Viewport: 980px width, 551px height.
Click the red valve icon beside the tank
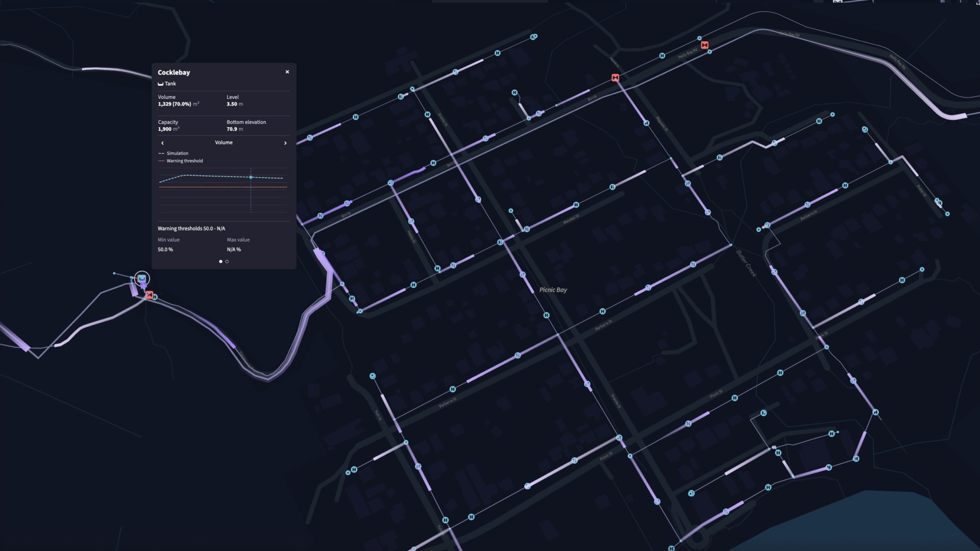coord(149,295)
